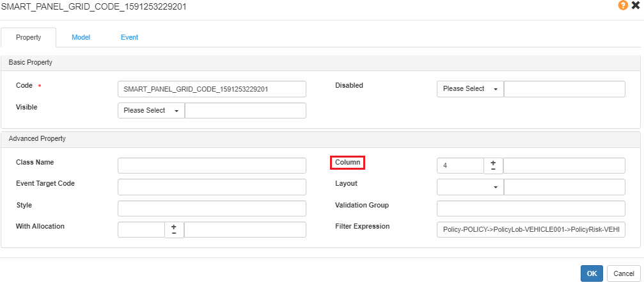The width and height of the screenshot is (644, 285).
Task: Open the Visible Please Select dropdown
Action: [x=151, y=111]
